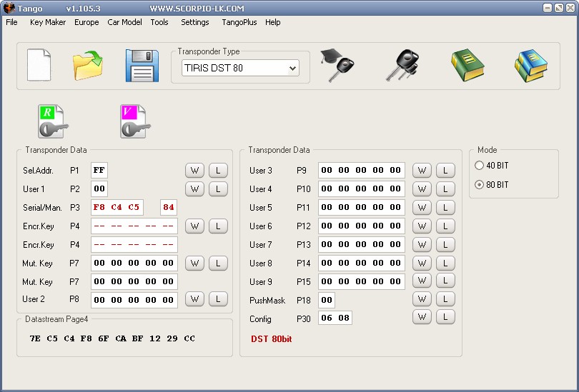Click W button for User 2 P8

pyautogui.click(x=194, y=299)
